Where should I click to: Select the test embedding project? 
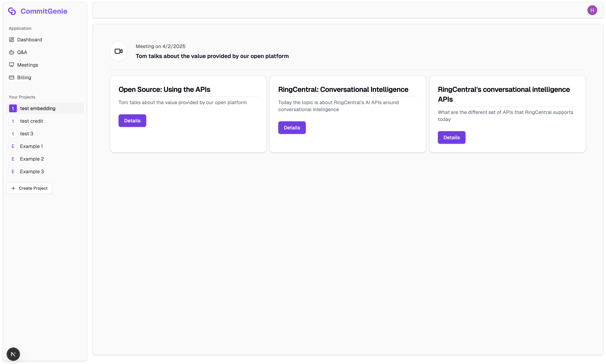pos(45,108)
